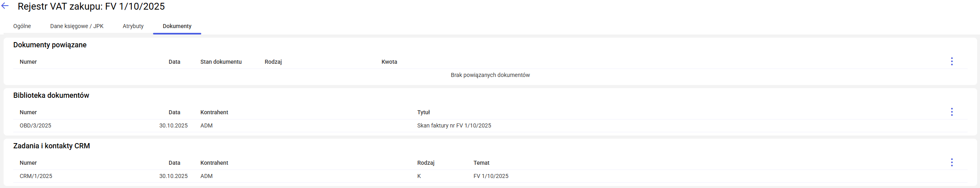980x188 pixels.
Task: Open document row OBD/3/2025
Action: 35,125
